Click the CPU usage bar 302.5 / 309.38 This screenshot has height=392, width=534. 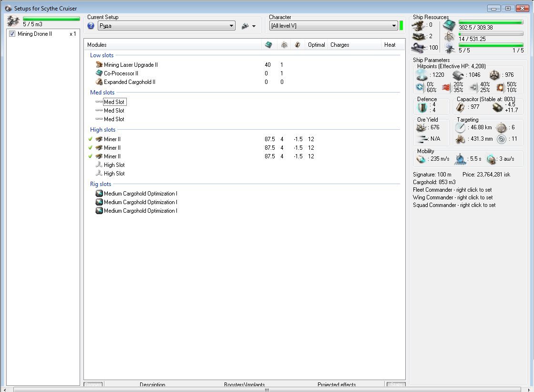pos(491,22)
